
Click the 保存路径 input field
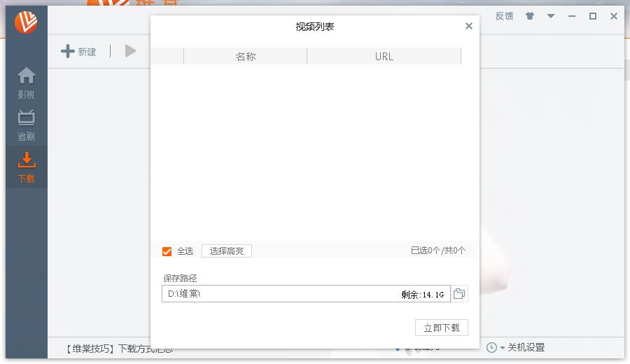pyautogui.click(x=280, y=294)
